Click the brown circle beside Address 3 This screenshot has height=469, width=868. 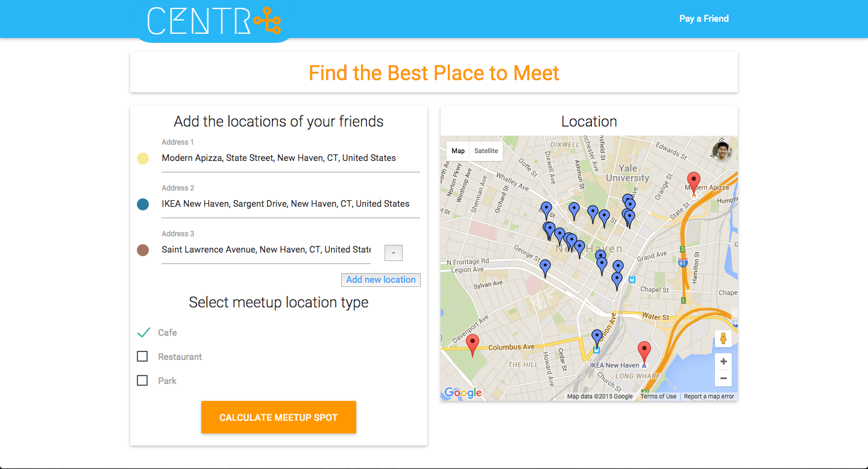(x=143, y=250)
